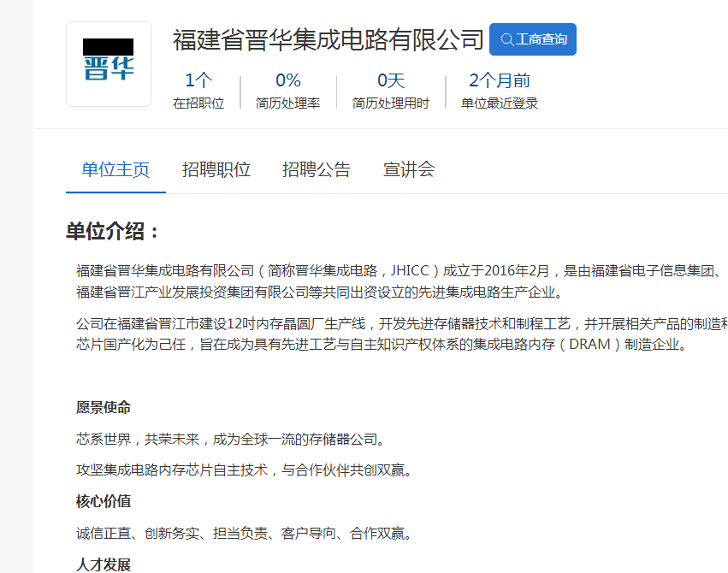Click the 人才发展 subheading

pyautogui.click(x=104, y=564)
